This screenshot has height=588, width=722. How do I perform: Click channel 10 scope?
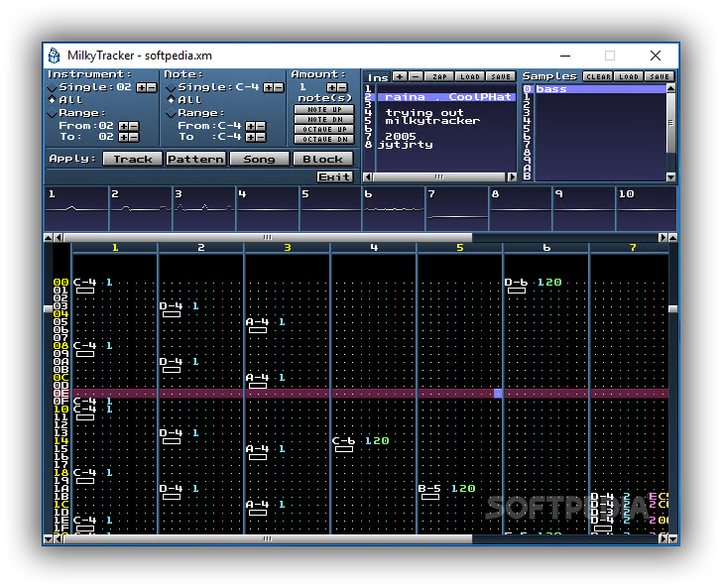tap(647, 208)
